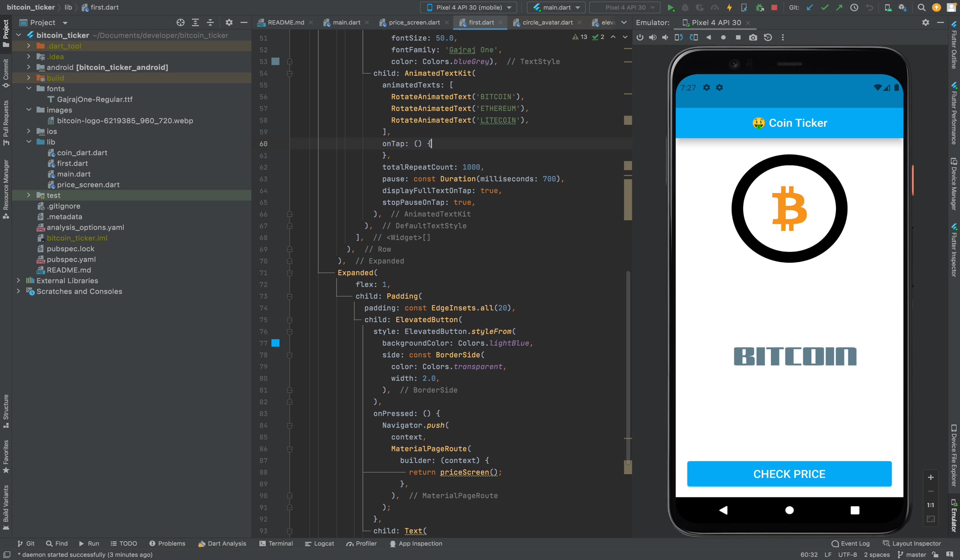Image resolution: width=960 pixels, height=560 pixels.
Task: Click the Flutter Hot Reload lightning icon
Action: coord(729,7)
